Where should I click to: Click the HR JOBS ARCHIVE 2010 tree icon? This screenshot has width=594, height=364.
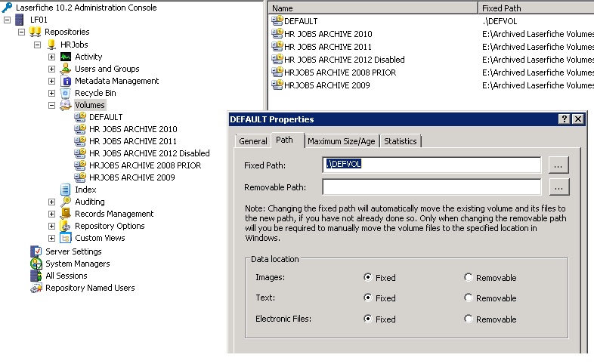tap(80, 129)
